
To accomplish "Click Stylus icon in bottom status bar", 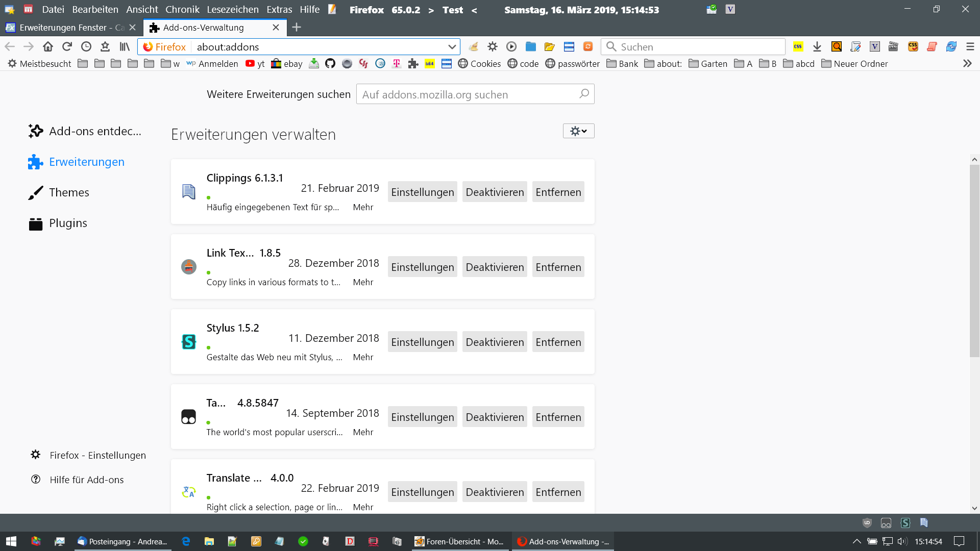I will point(905,523).
